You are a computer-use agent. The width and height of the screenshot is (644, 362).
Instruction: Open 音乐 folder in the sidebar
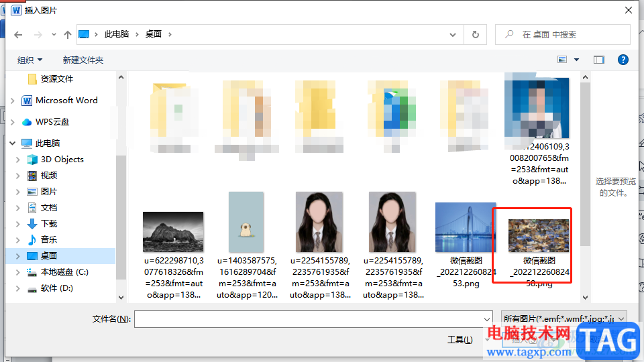pos(48,240)
